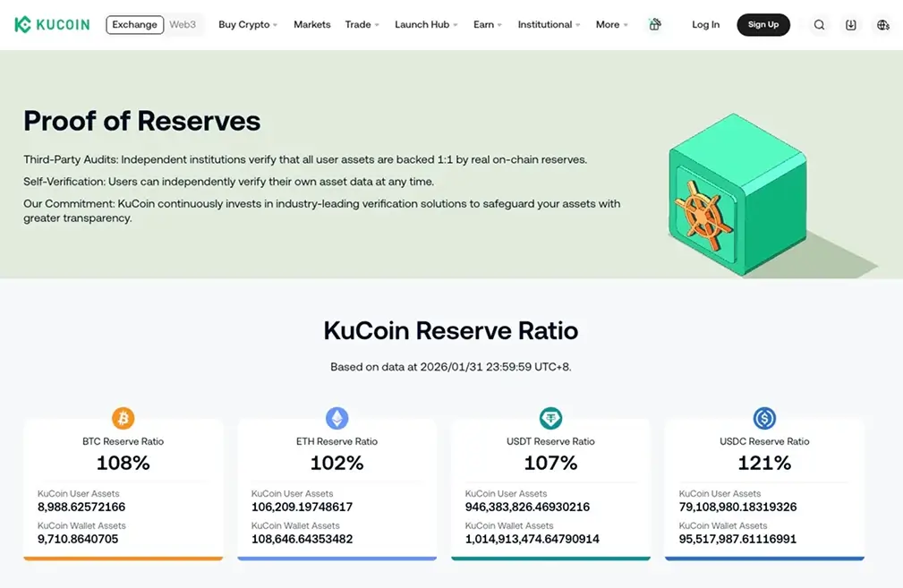Open the search icon
Screen dimensions: 903x588
point(819,24)
